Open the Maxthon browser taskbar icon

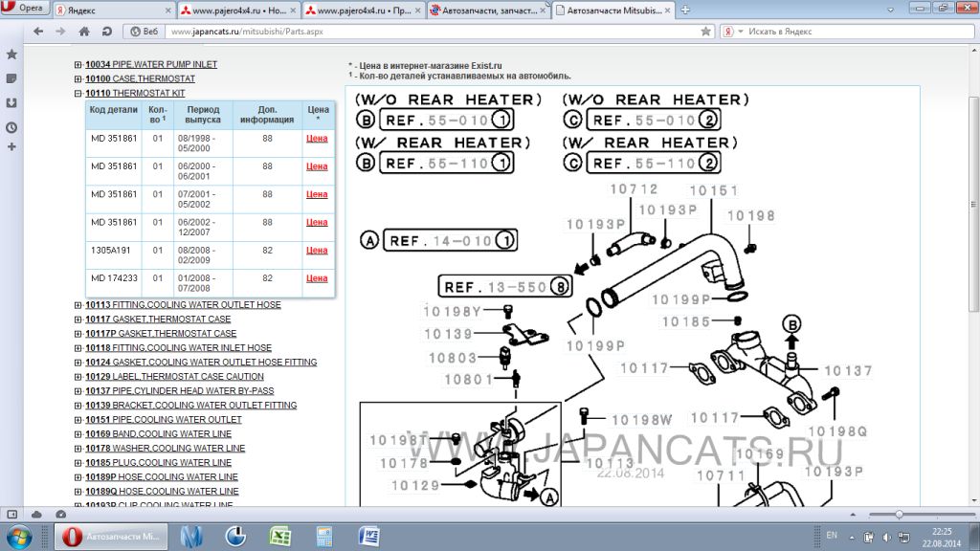[191, 536]
